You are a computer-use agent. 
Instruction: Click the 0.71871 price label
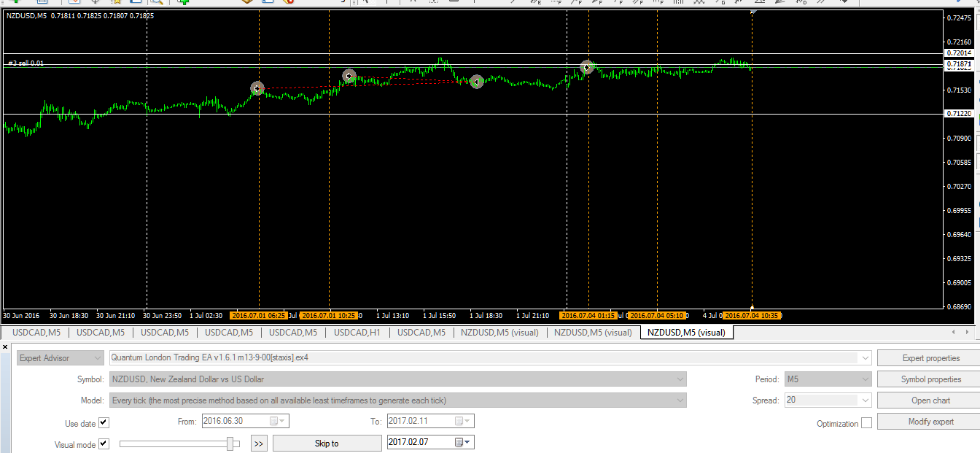pos(958,65)
